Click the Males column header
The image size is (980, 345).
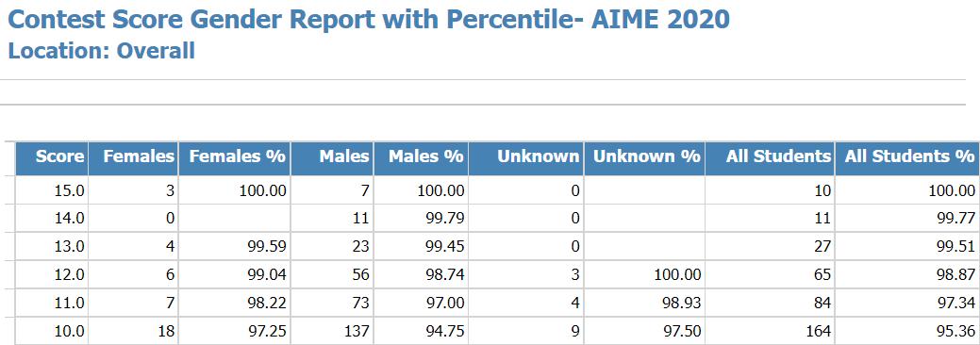pos(332,158)
